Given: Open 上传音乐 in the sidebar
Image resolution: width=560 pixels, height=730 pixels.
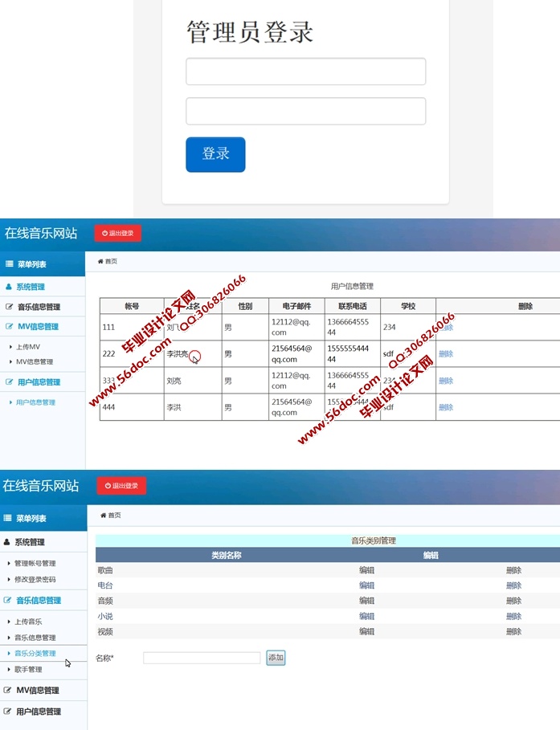Looking at the screenshot, I should (28, 622).
